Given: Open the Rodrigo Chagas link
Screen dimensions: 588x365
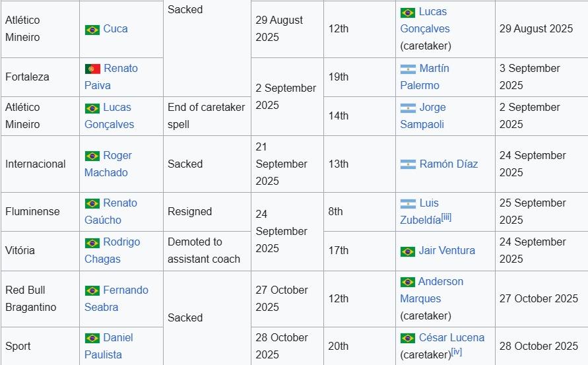Looking at the screenshot, I should 121,242.
